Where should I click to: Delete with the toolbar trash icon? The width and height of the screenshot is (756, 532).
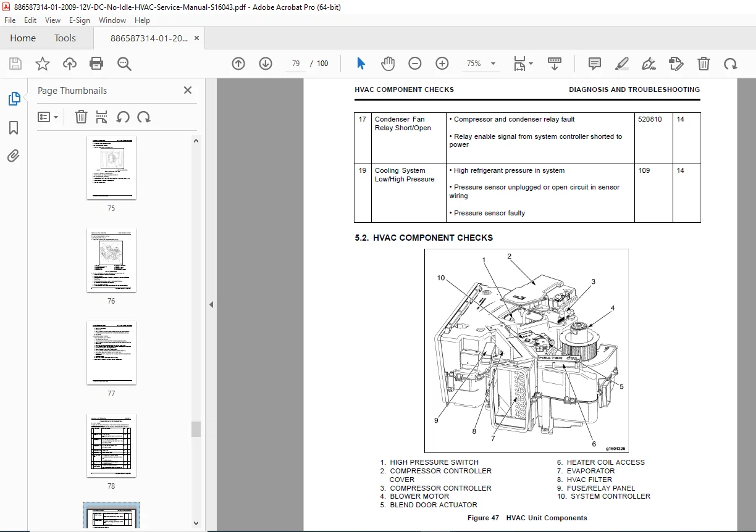[x=703, y=64]
